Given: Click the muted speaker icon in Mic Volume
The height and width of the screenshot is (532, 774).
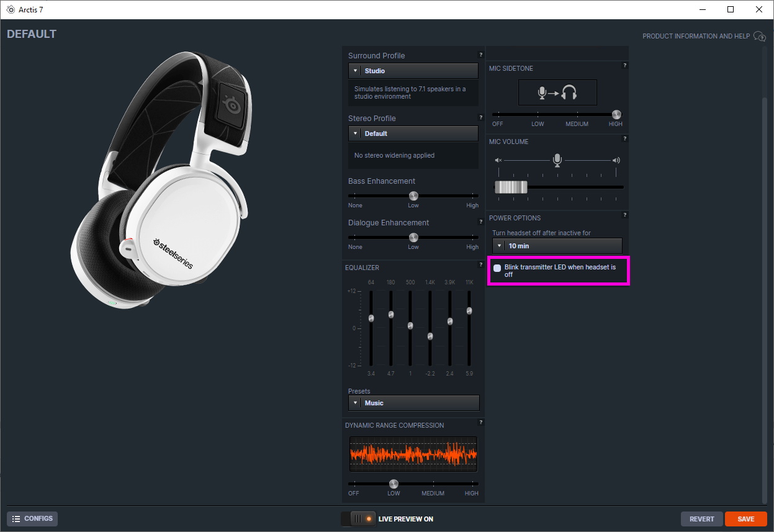Looking at the screenshot, I should click(x=498, y=160).
